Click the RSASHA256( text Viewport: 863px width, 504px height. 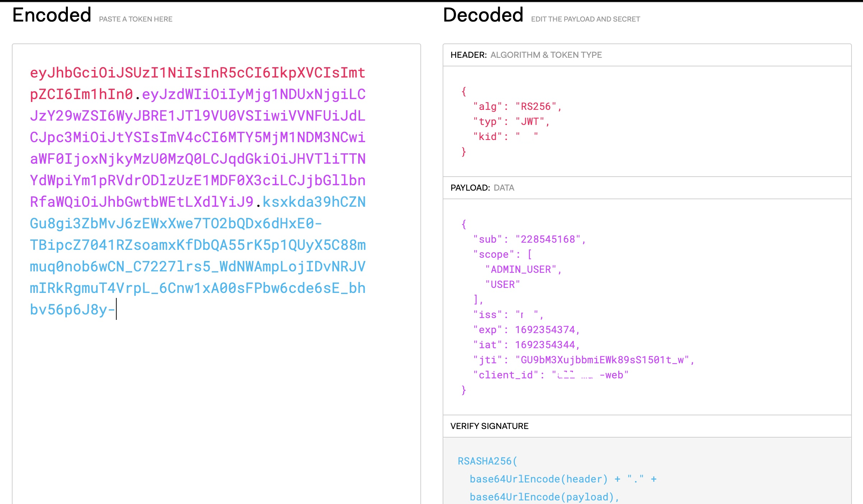488,461
